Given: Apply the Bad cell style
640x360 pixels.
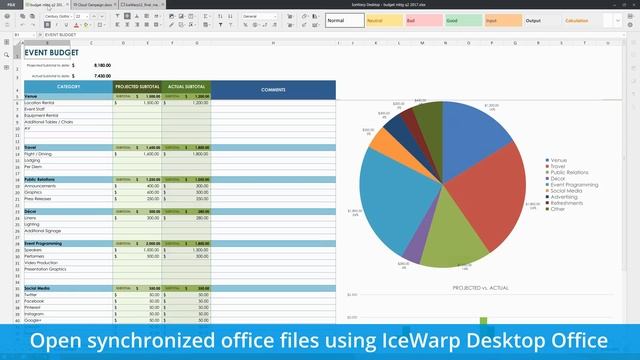Looking at the screenshot, I should pos(424,20).
